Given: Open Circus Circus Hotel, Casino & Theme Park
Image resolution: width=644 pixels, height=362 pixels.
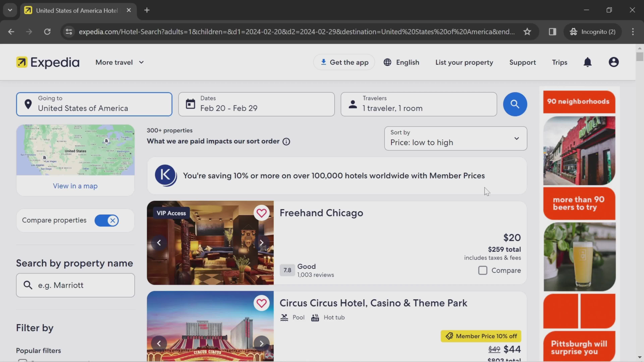Looking at the screenshot, I should (373, 303).
